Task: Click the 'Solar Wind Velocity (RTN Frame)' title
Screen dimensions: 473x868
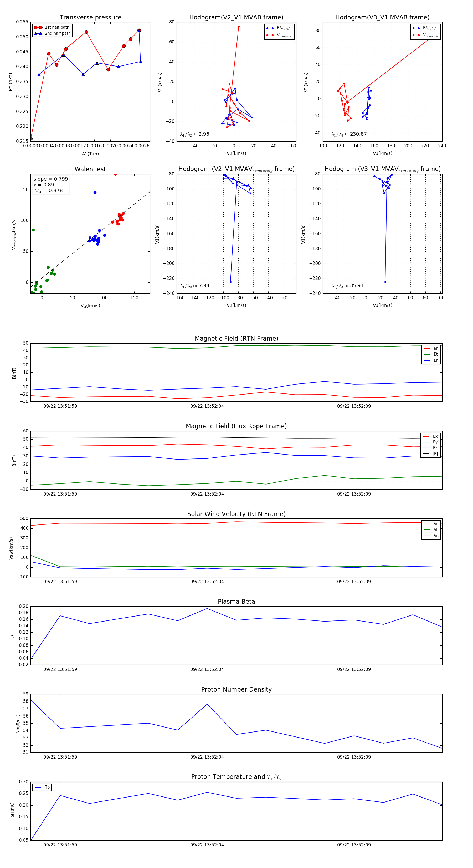Action: pos(236,514)
